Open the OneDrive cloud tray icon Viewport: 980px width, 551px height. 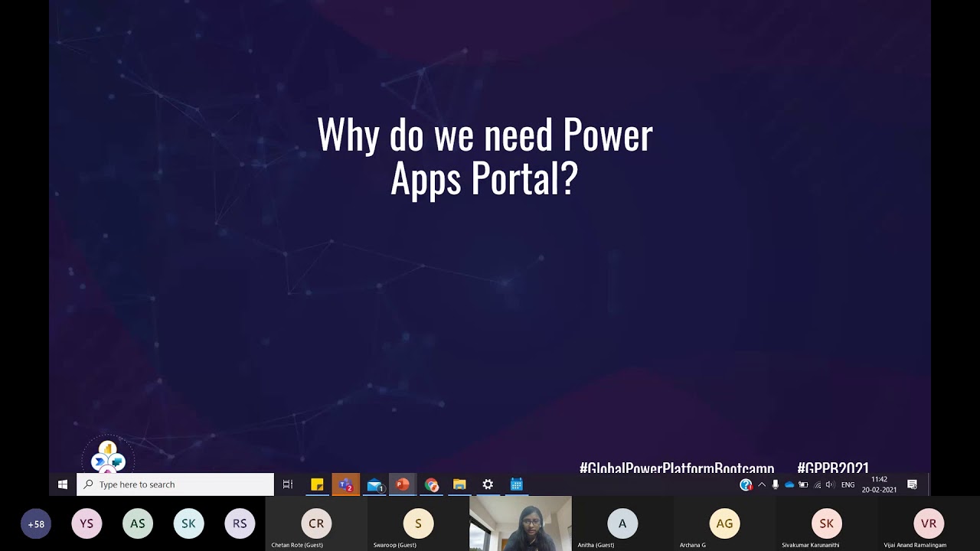click(789, 484)
